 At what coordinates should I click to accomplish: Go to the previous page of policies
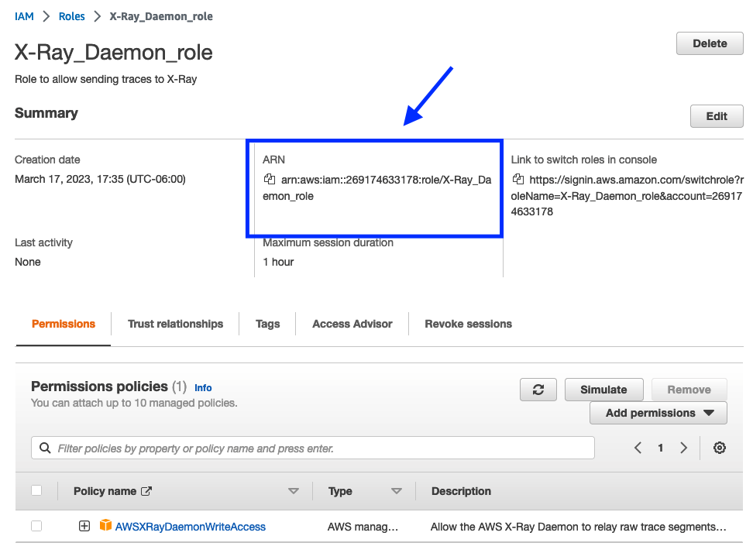pyautogui.click(x=638, y=448)
